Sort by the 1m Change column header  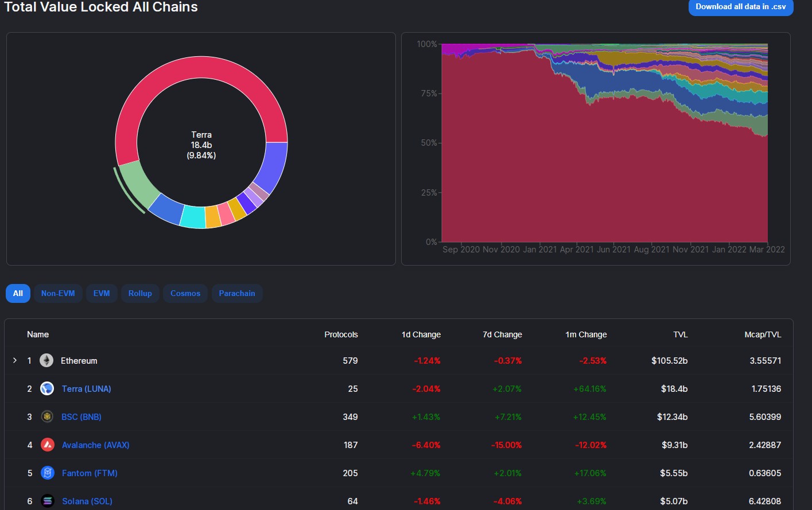(x=586, y=334)
